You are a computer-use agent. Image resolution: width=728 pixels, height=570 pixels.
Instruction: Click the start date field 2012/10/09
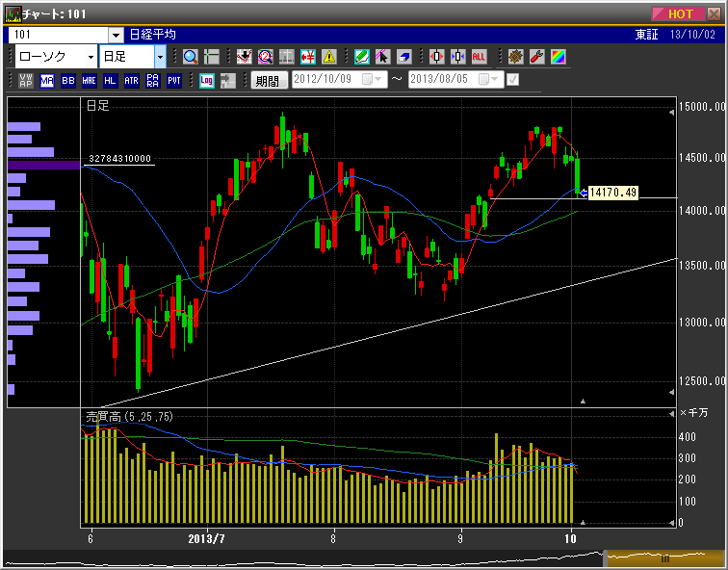click(x=326, y=80)
